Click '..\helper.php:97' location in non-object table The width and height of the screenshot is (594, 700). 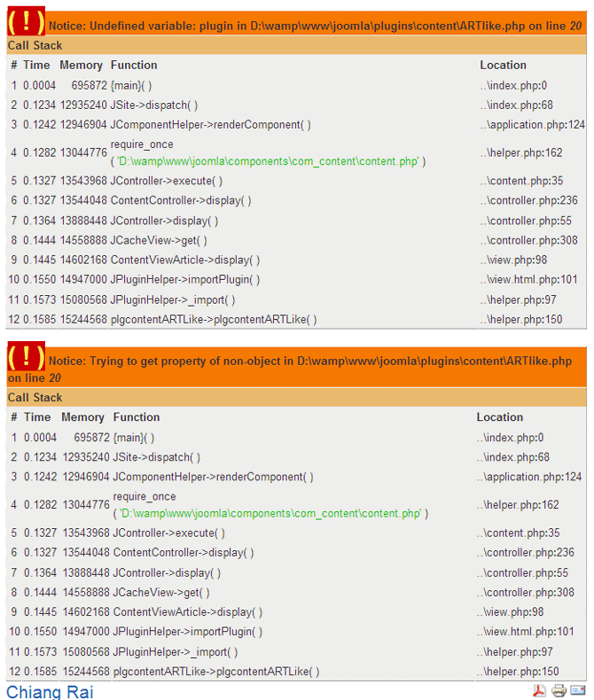(514, 652)
